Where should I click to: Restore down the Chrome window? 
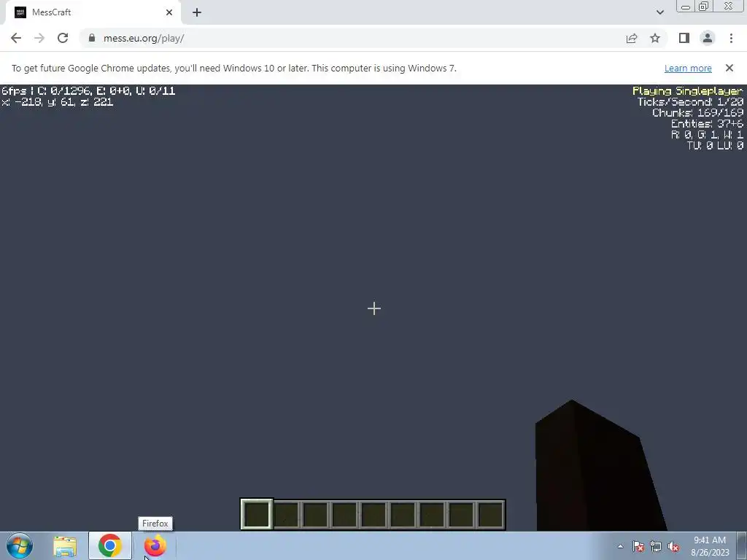click(x=703, y=6)
